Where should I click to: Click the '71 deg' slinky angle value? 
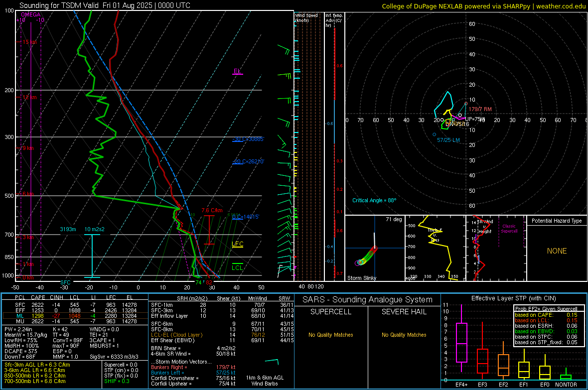coord(394,219)
